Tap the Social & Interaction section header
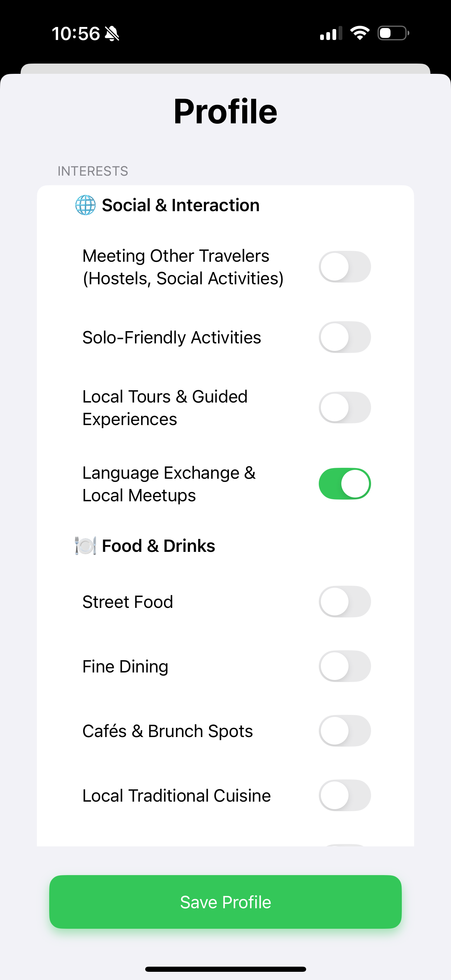This screenshot has width=451, height=980. [181, 205]
